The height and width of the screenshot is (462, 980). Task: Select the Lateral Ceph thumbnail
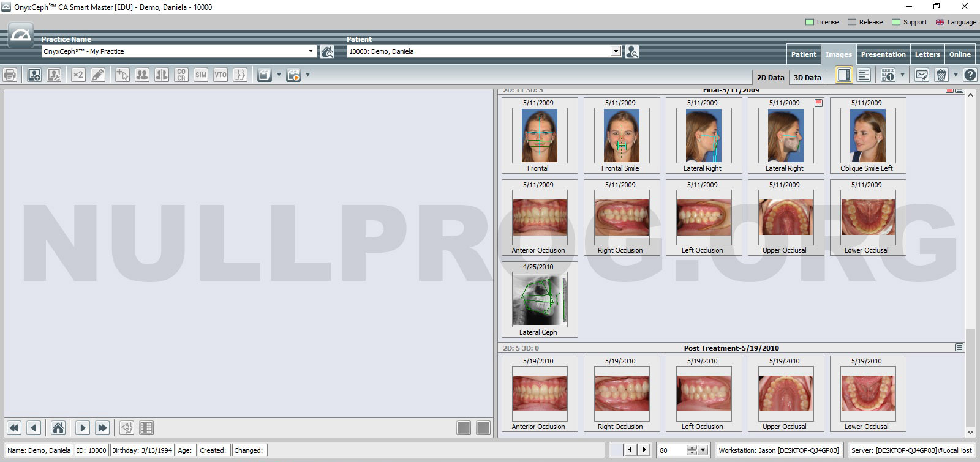539,300
